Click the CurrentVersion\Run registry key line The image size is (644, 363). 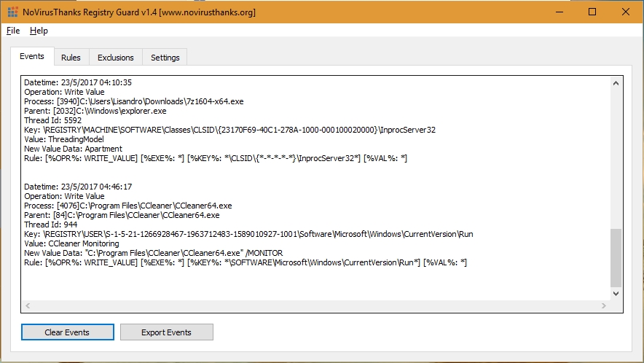pyautogui.click(x=248, y=234)
